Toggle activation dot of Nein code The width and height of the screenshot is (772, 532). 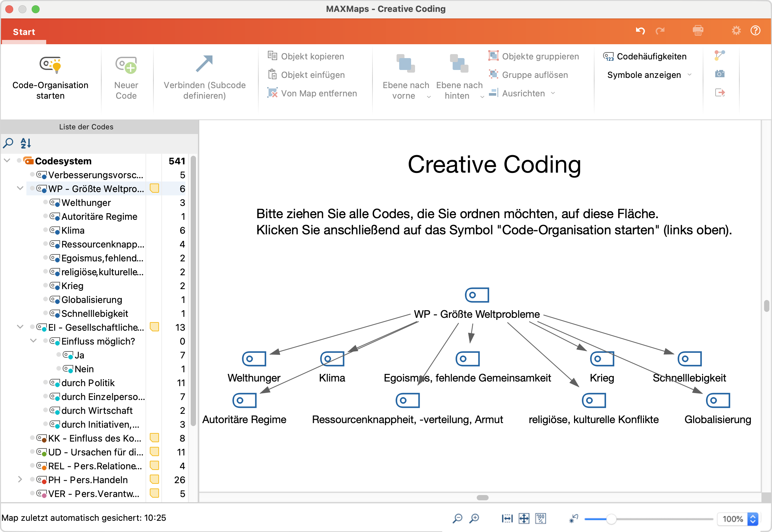pyautogui.click(x=59, y=369)
